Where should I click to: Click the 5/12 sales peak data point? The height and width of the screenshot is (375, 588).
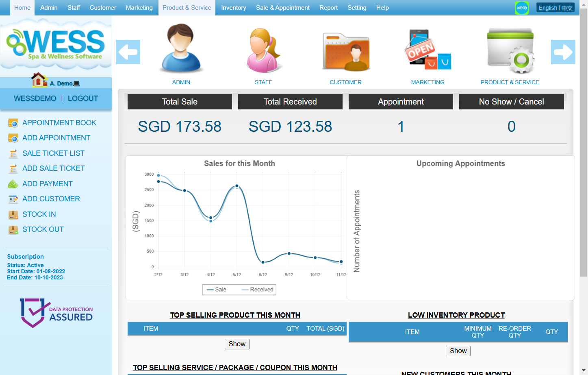click(237, 186)
